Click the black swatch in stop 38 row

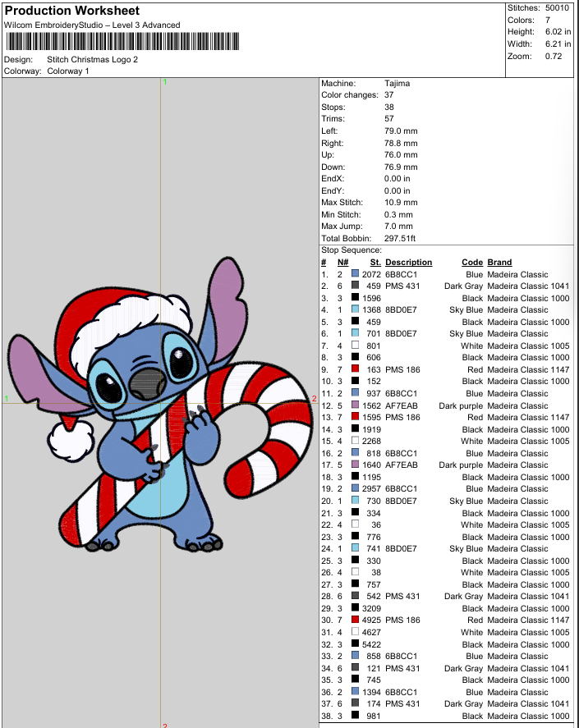(355, 716)
